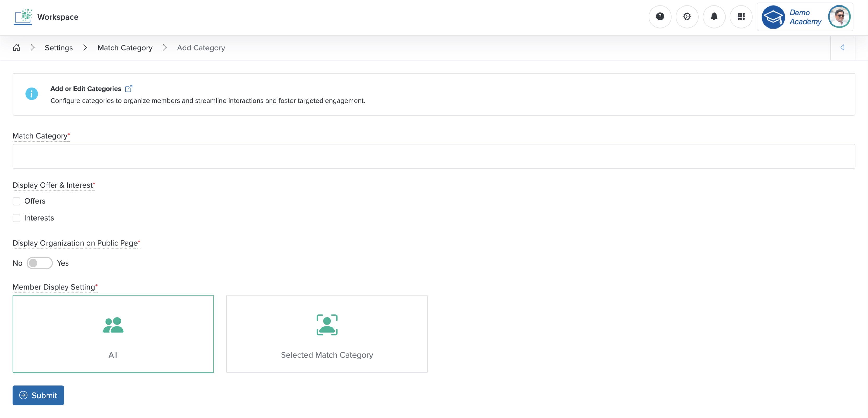Click the home icon in the breadcrumb
The width and height of the screenshot is (868, 418).
[16, 48]
